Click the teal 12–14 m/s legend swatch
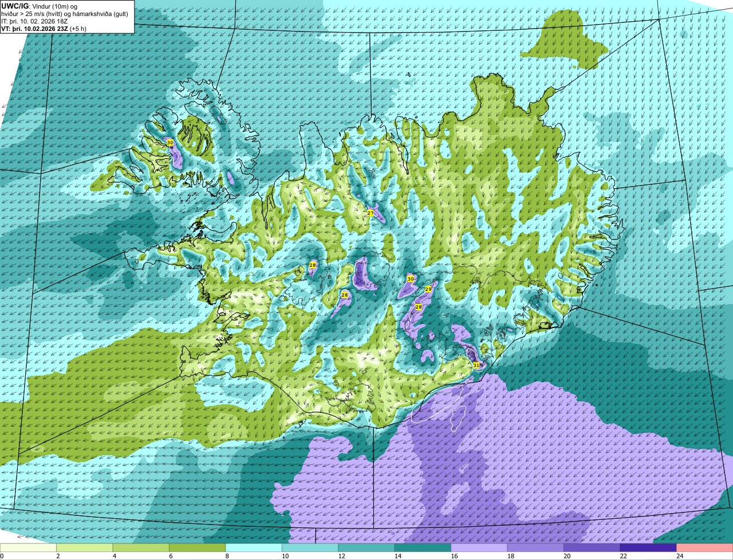Image resolution: width=733 pixels, height=560 pixels. (x=367, y=548)
